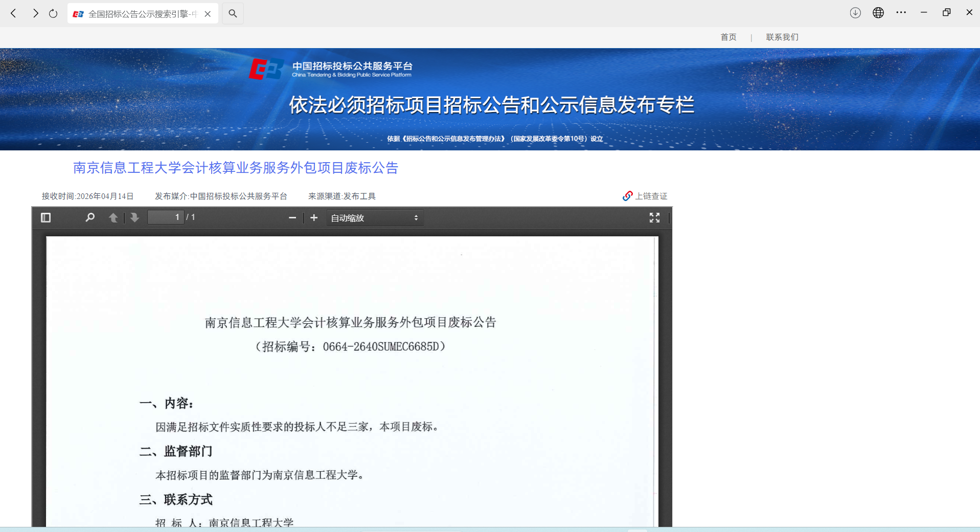Viewport: 980px width, 532px height.
Task: Open the 联系我们 contact link
Action: (782, 37)
